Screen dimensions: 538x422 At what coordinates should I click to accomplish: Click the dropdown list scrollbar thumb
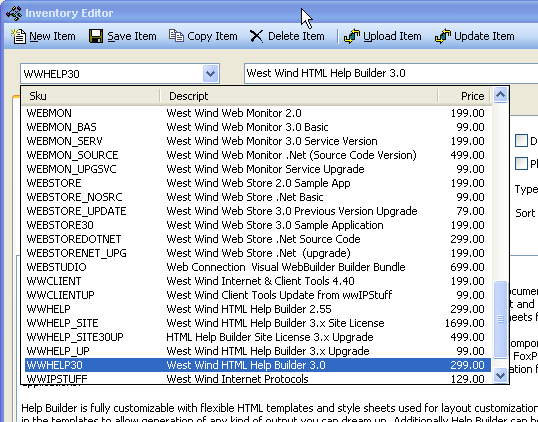(500, 319)
